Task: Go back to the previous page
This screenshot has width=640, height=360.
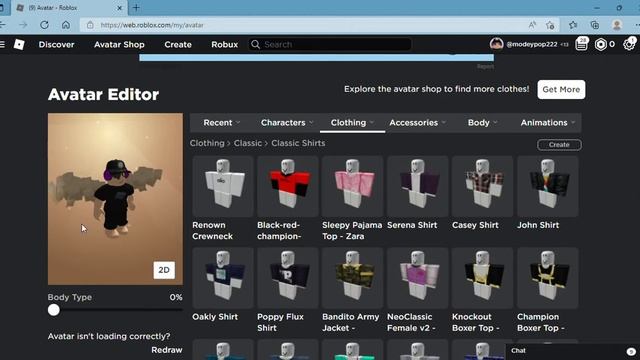Action: point(2,25)
